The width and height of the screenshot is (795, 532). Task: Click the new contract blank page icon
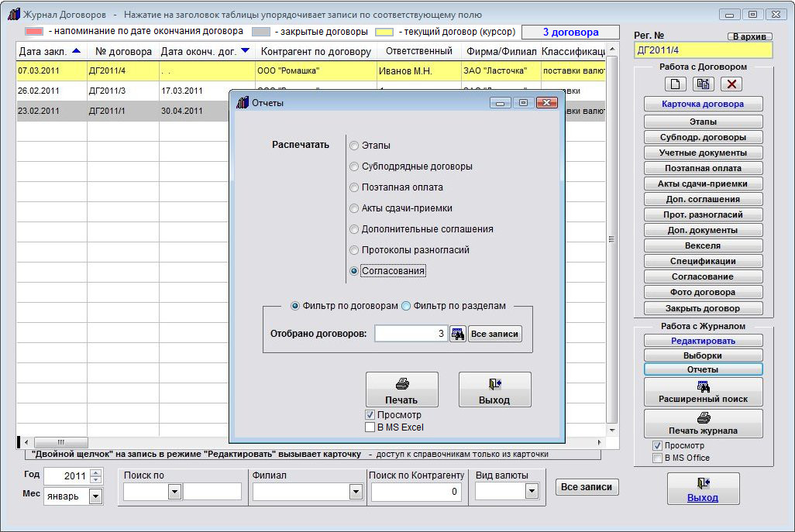[675, 84]
